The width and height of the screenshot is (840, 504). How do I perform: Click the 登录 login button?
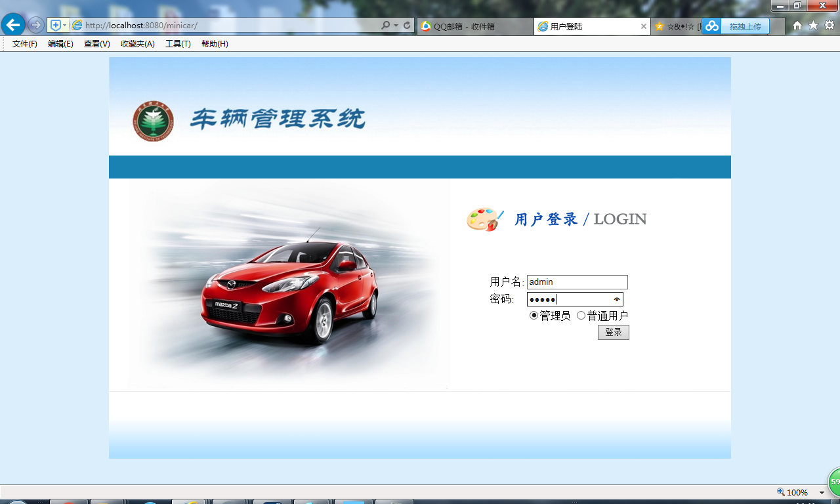coord(612,332)
